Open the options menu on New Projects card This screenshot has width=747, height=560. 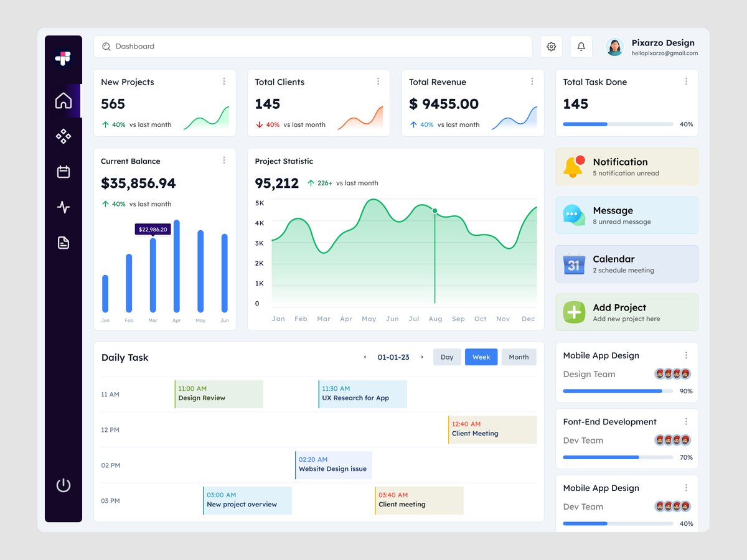click(x=224, y=81)
